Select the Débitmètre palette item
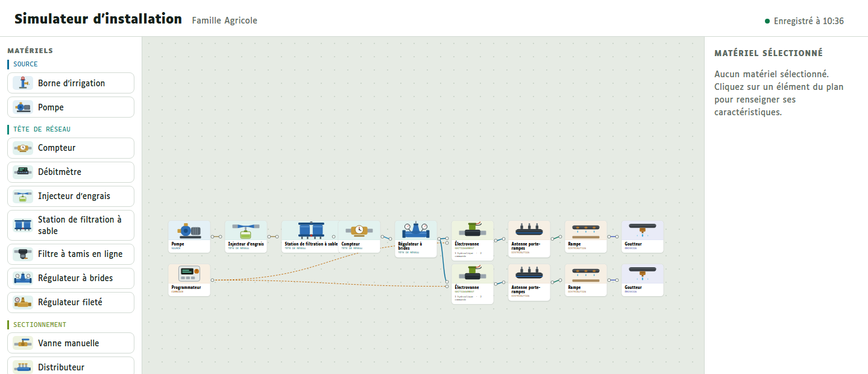The width and height of the screenshot is (868, 374). pyautogui.click(x=71, y=172)
